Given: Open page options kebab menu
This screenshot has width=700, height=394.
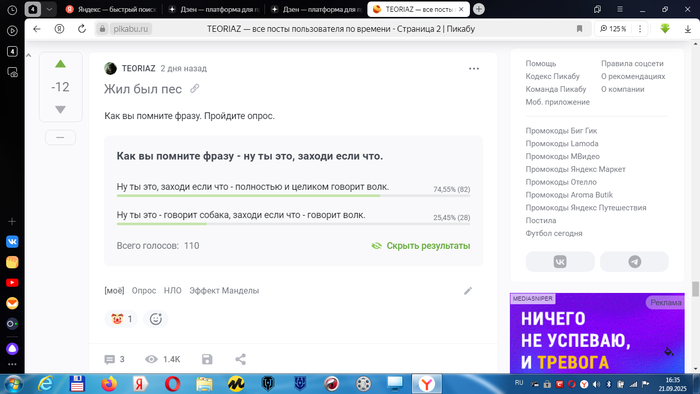Looking at the screenshot, I should coord(640,29).
